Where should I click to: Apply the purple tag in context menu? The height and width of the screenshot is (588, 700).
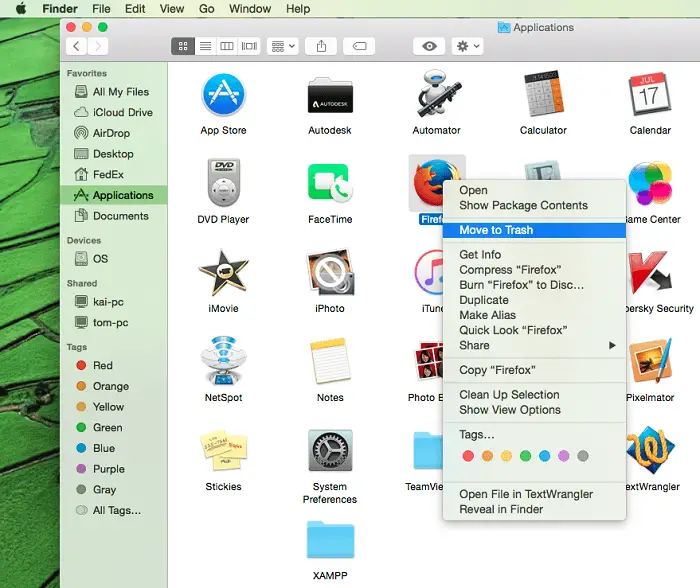coord(563,456)
